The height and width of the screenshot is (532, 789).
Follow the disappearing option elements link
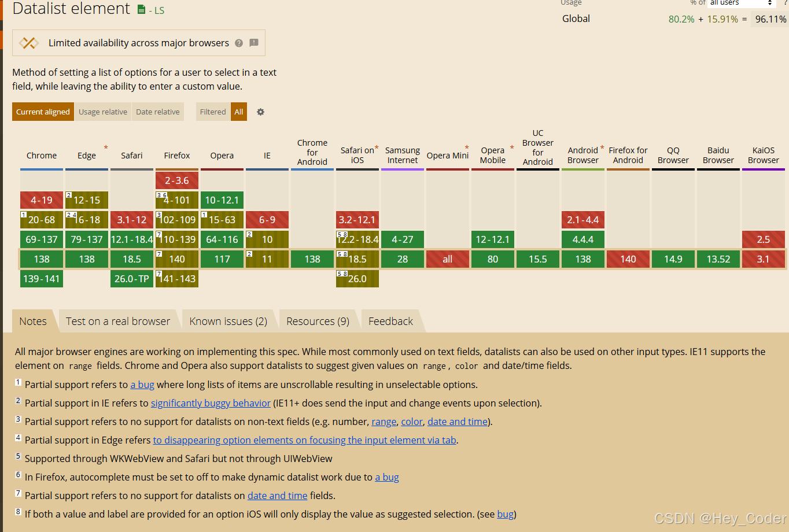click(305, 440)
